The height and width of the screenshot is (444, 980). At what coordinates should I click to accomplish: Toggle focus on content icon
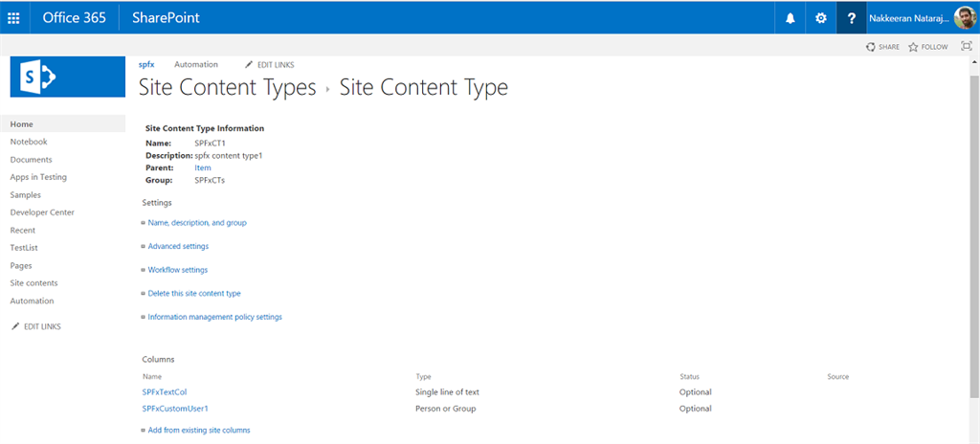[x=965, y=46]
